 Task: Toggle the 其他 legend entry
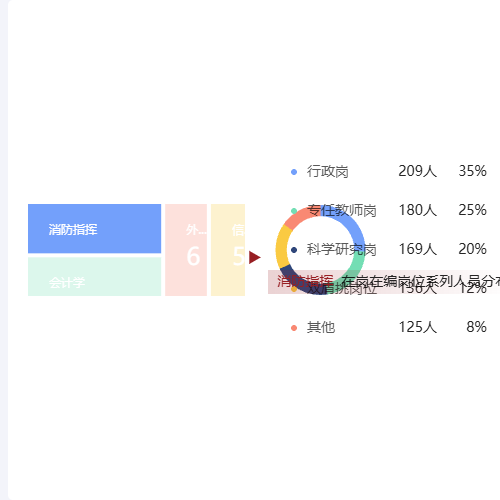point(388,327)
